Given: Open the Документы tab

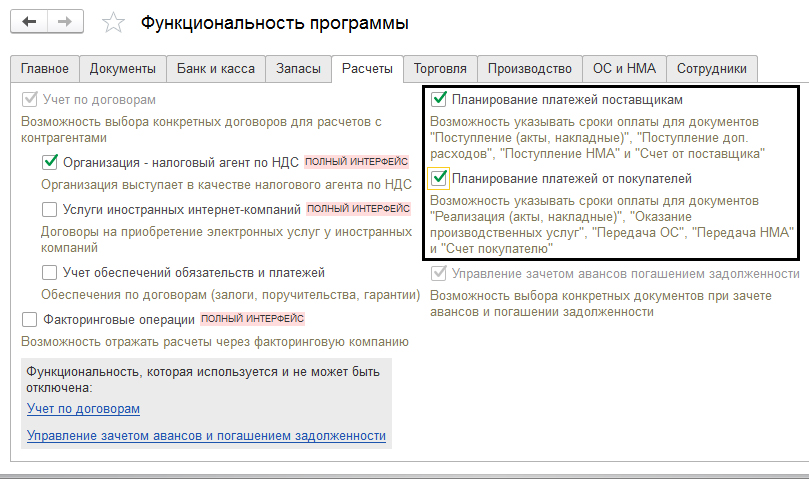Looking at the screenshot, I should tap(122, 68).
